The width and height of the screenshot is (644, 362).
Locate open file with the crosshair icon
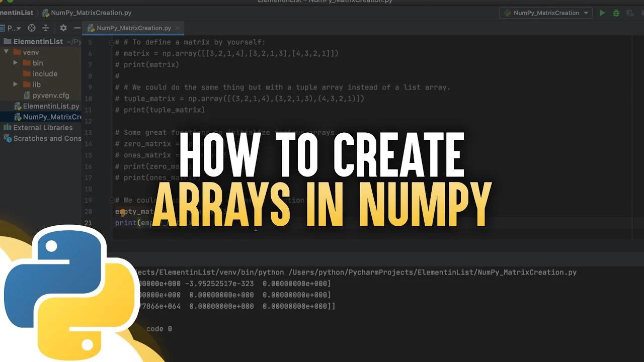(31, 28)
